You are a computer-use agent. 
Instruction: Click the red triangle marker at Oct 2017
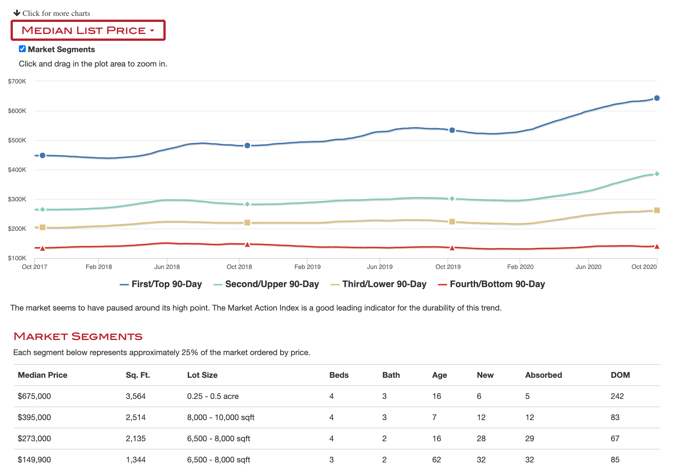click(42, 248)
